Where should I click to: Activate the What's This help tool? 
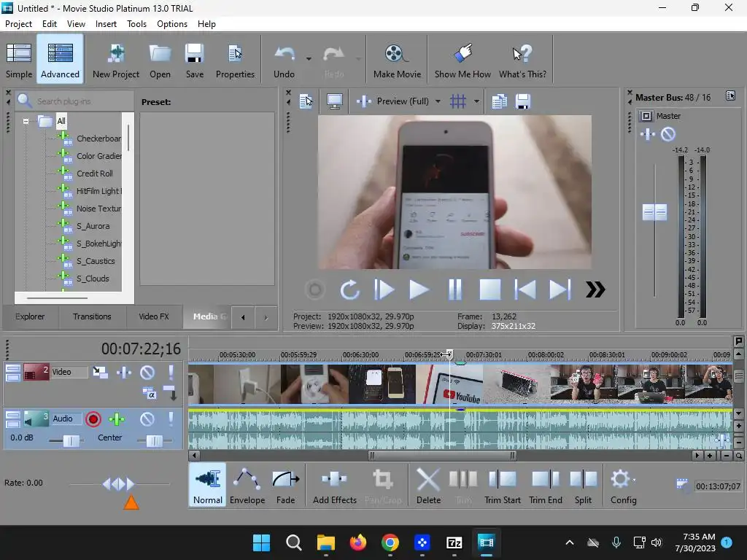pos(522,60)
